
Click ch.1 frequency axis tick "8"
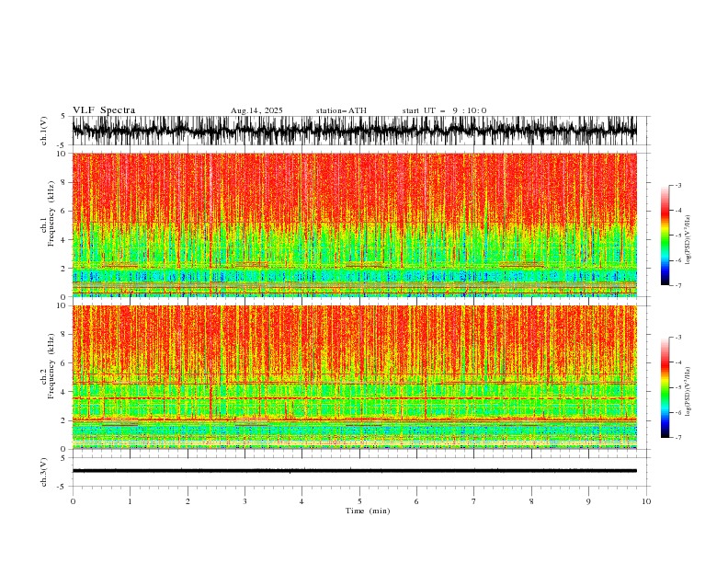(x=63, y=182)
